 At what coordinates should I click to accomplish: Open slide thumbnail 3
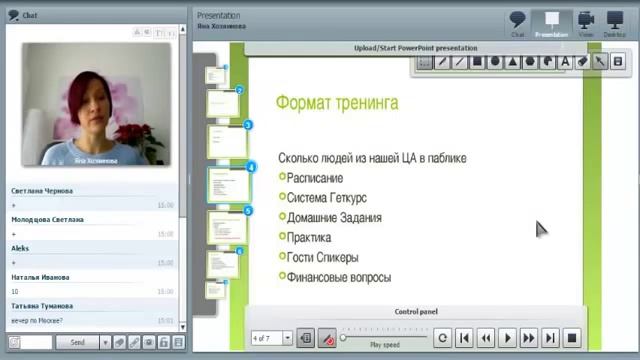[227, 141]
